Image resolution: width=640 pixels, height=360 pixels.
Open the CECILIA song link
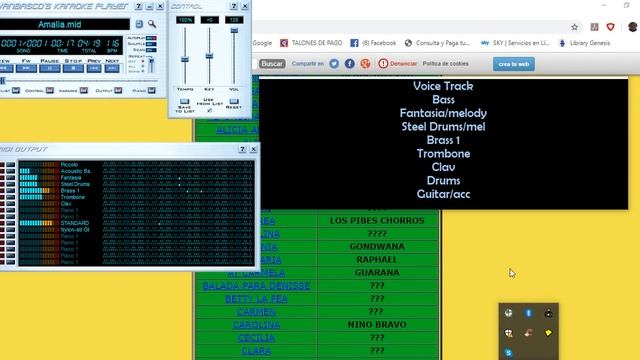click(x=256, y=338)
